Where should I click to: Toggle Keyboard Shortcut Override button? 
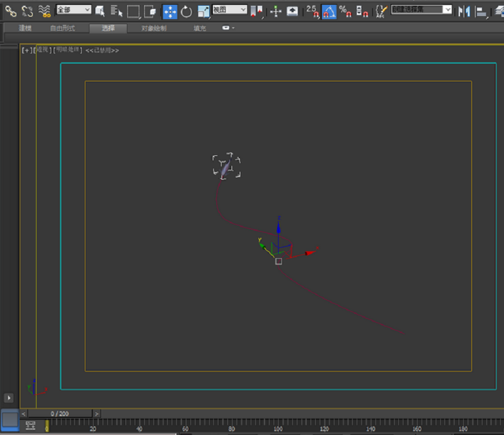click(292, 11)
